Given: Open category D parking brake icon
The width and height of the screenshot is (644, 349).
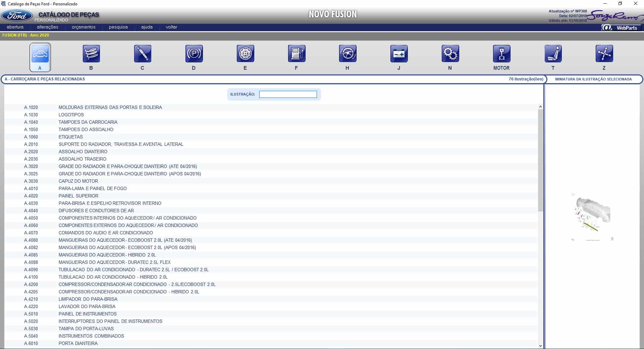Looking at the screenshot, I should [x=194, y=54].
